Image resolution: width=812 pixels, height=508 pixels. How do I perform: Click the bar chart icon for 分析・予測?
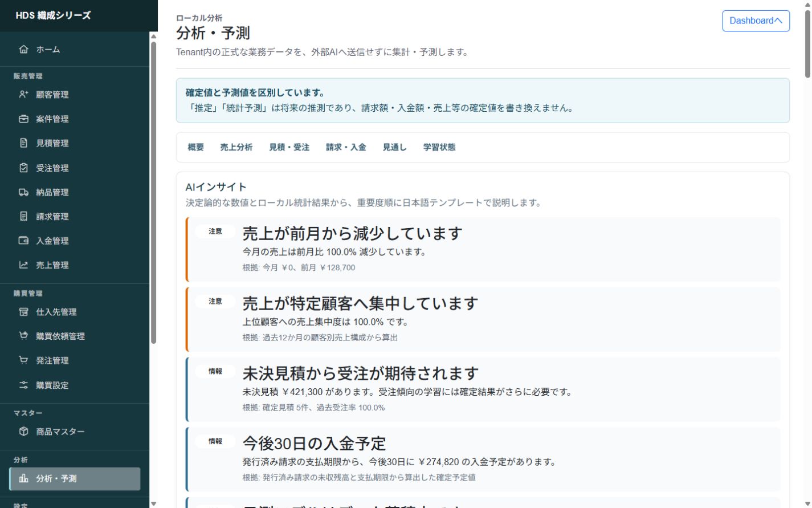(23, 479)
